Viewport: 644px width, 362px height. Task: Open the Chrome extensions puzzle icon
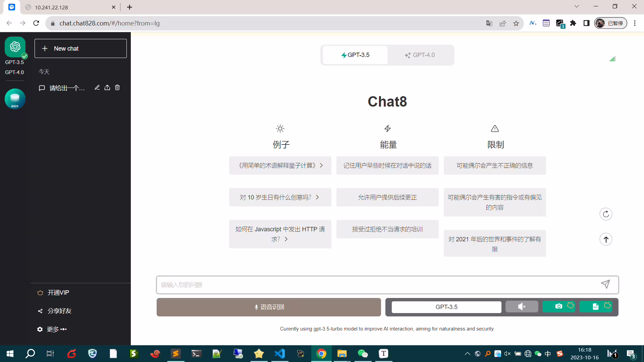573,23
